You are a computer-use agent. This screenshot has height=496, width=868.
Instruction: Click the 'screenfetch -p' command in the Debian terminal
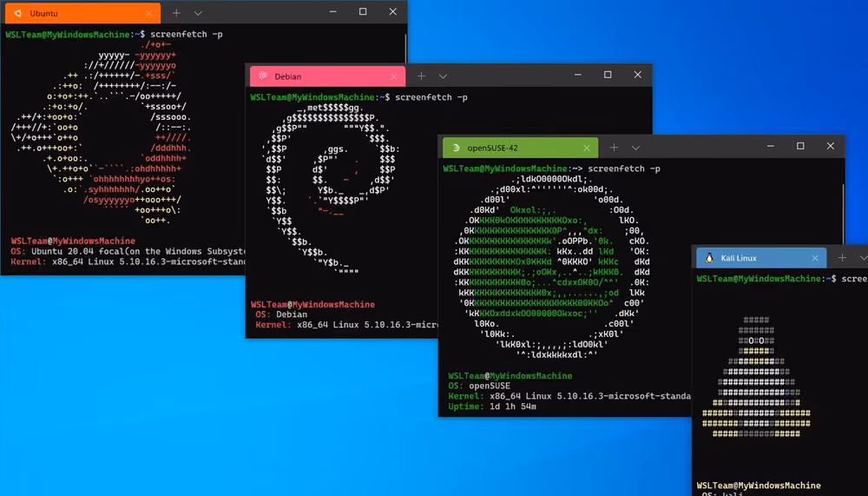431,97
